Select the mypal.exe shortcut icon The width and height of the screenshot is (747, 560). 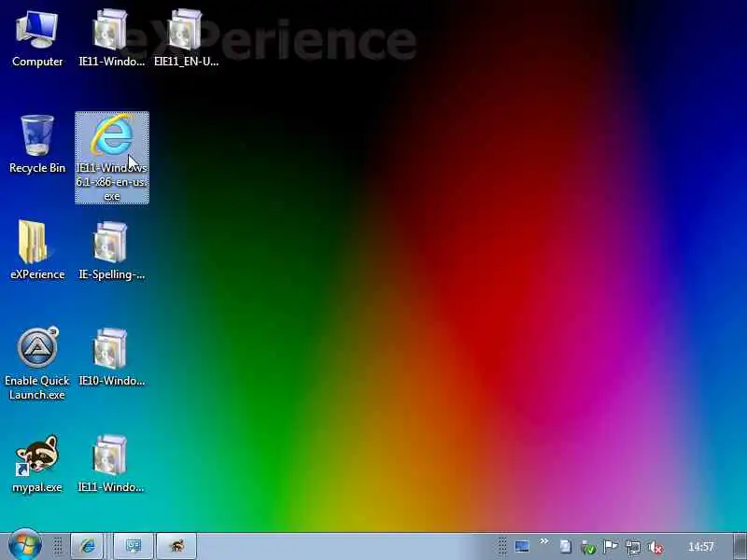(x=37, y=463)
